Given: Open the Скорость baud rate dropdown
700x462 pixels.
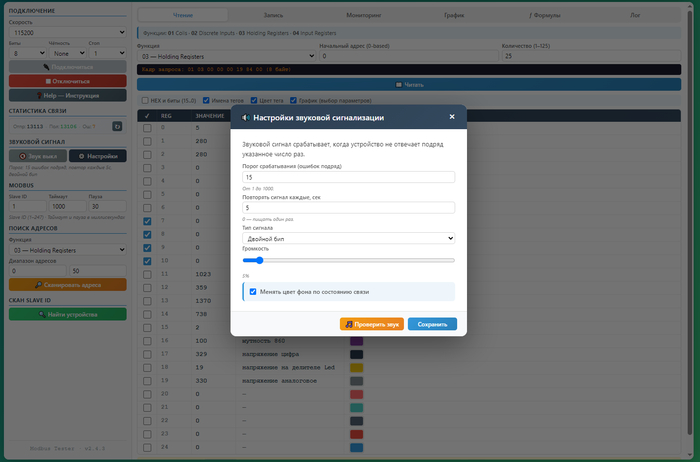Looking at the screenshot, I should point(67,32).
